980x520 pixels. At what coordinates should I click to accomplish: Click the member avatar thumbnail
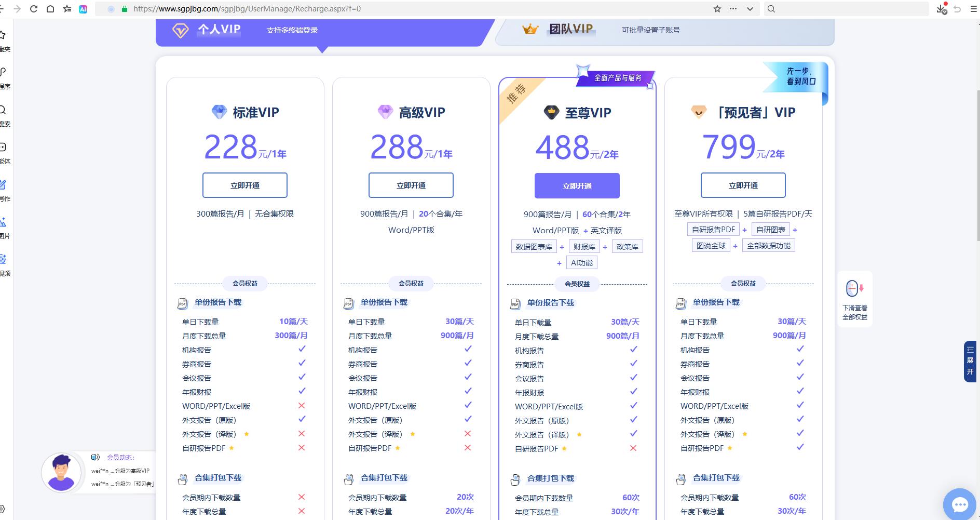61,473
